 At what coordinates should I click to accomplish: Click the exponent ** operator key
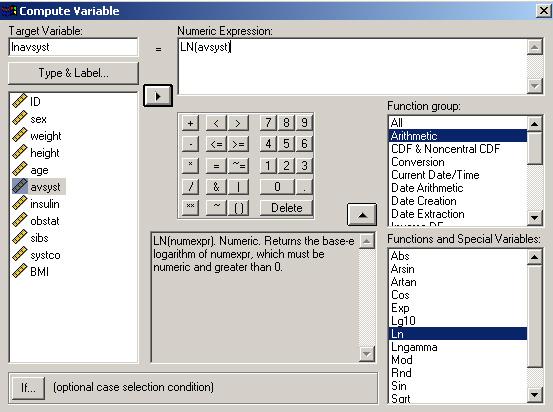click(190, 207)
